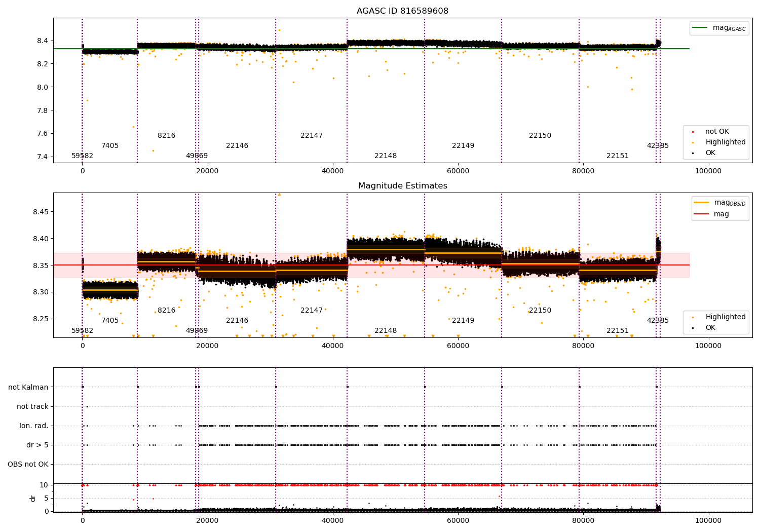Click the 'not Kalman' row label

point(28,387)
